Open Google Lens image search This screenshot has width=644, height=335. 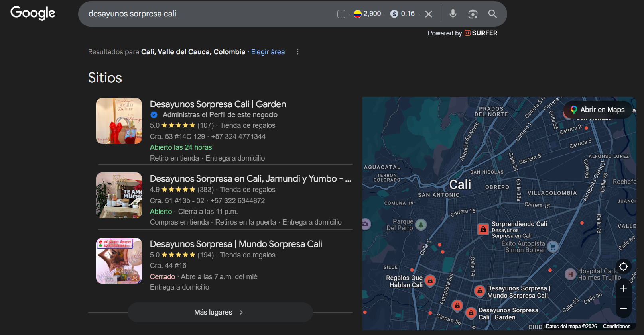[473, 14]
